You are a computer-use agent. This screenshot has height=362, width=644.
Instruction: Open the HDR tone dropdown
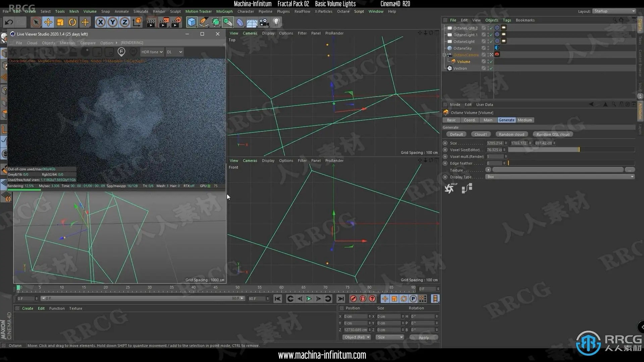coord(152,52)
